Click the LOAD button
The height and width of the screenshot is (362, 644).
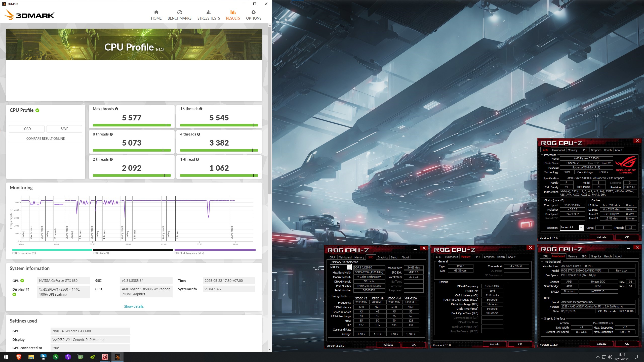[x=27, y=129]
